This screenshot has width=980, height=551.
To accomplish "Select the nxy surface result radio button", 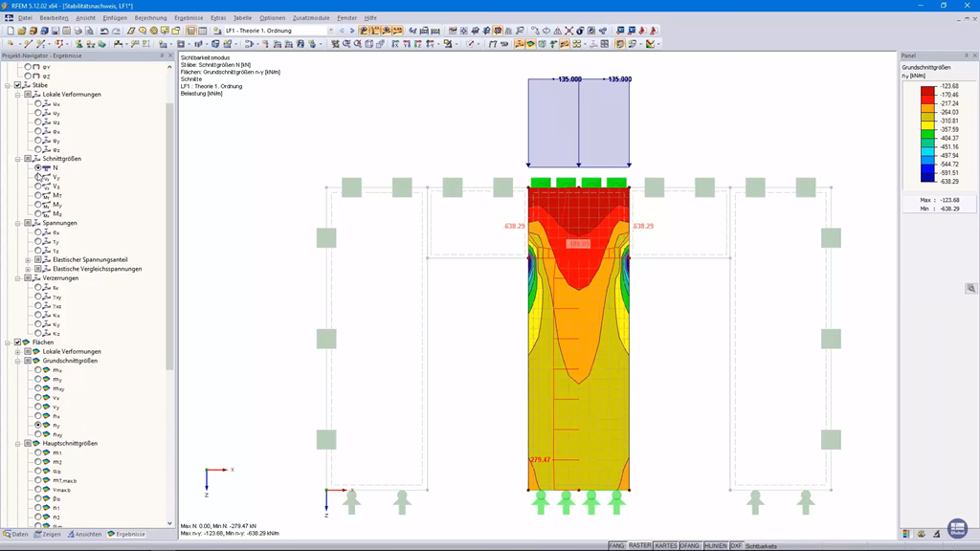I will coord(38,434).
